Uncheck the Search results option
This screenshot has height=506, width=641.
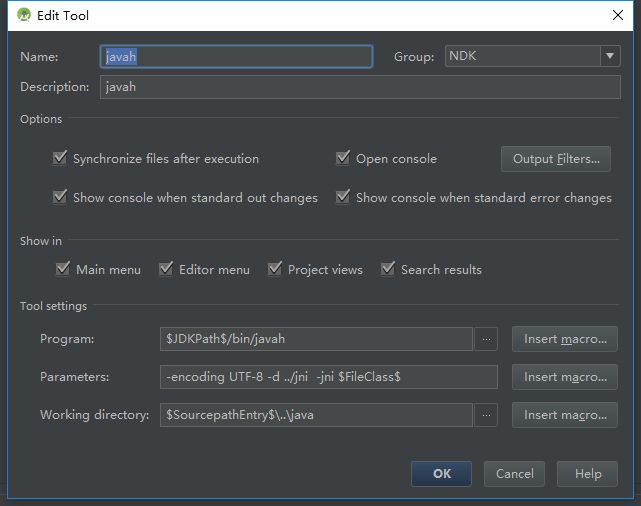click(388, 270)
